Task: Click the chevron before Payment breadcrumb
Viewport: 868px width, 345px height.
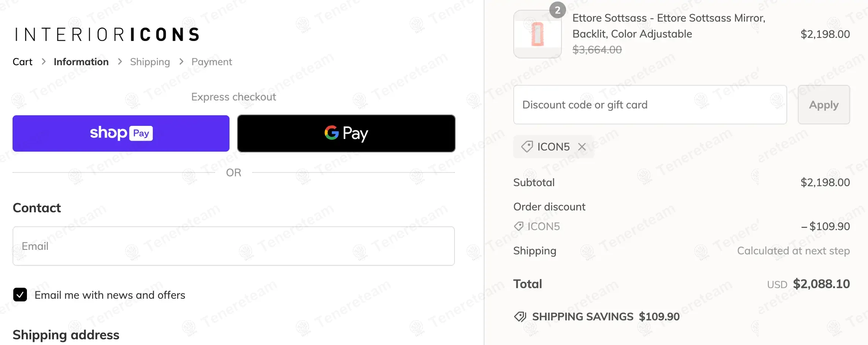Action: (181, 61)
